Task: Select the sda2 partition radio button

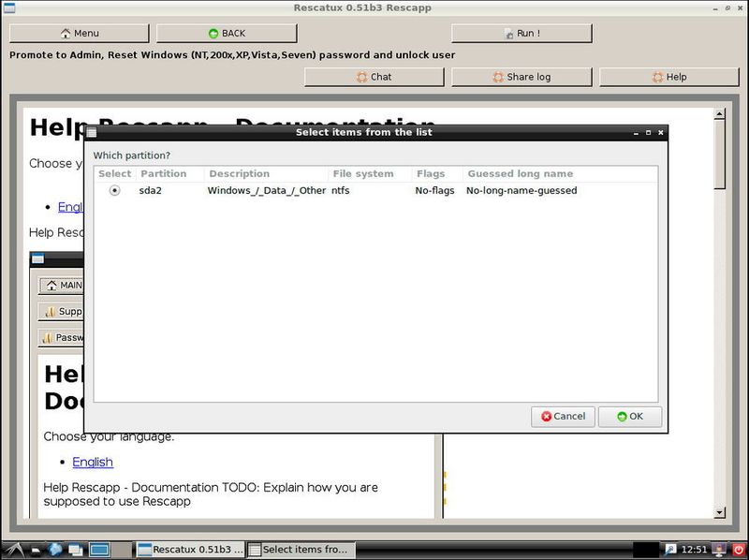Action: pyautogui.click(x=114, y=190)
